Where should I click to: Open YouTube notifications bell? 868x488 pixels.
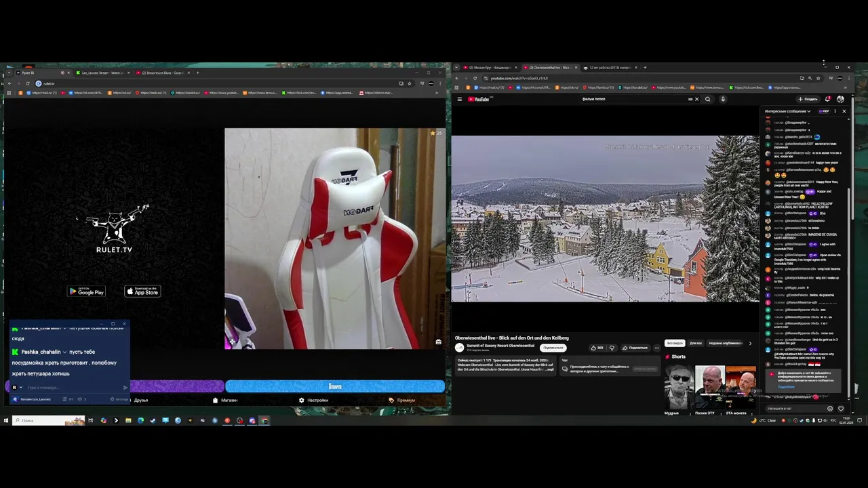tap(828, 99)
